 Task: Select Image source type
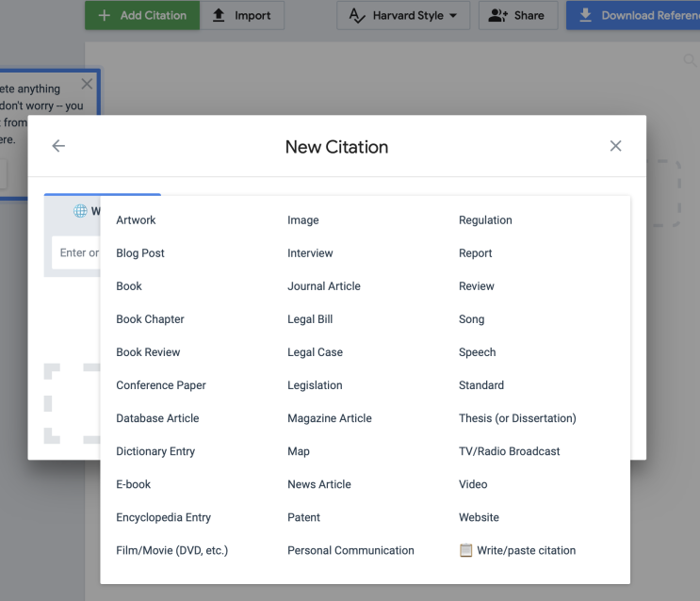click(303, 220)
